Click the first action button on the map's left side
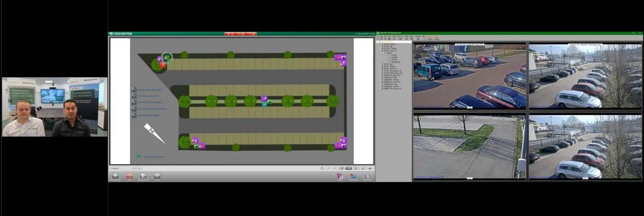Viewport: 644px width, 216px height. pos(134,90)
